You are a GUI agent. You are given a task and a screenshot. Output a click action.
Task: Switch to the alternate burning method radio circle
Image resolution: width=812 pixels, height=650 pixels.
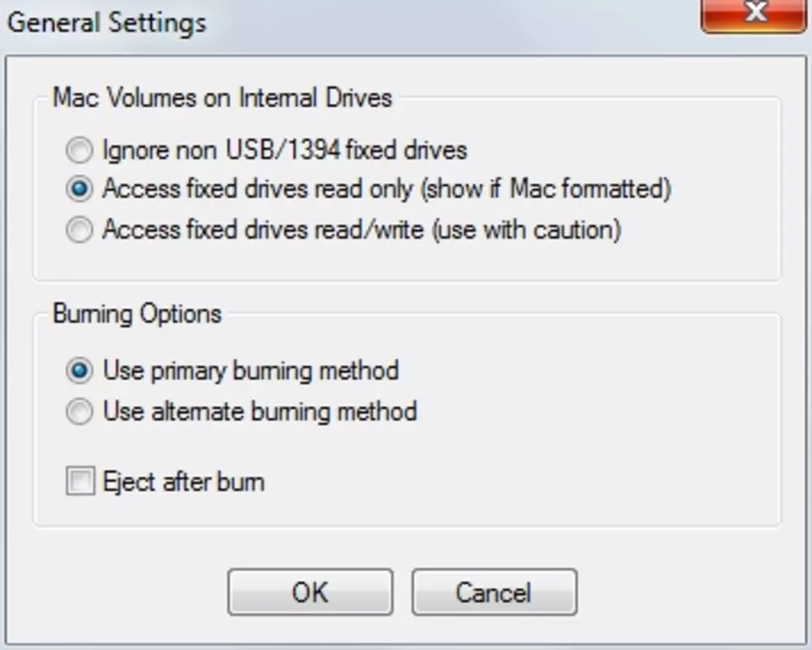(79, 412)
